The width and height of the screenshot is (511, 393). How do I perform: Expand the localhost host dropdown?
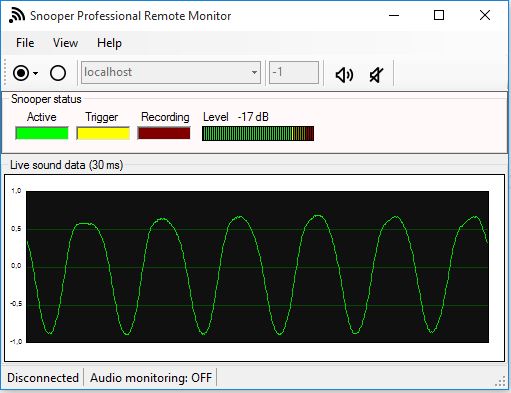coord(254,72)
